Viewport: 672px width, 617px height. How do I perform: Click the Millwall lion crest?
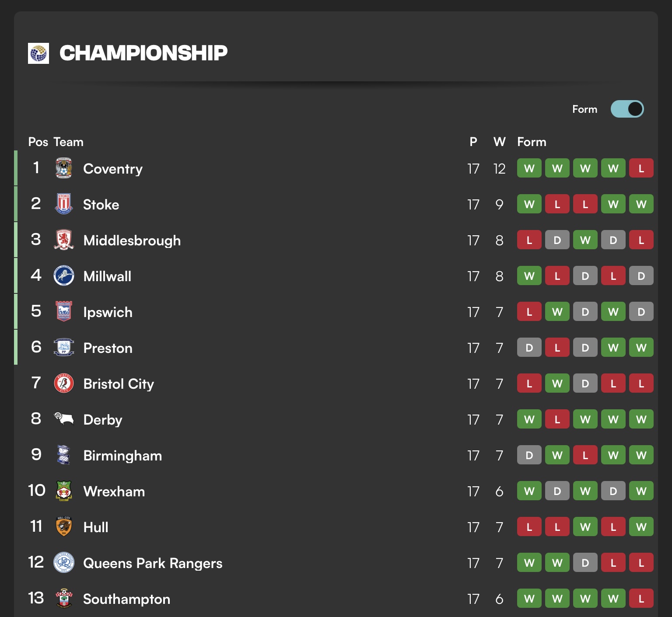(x=64, y=276)
